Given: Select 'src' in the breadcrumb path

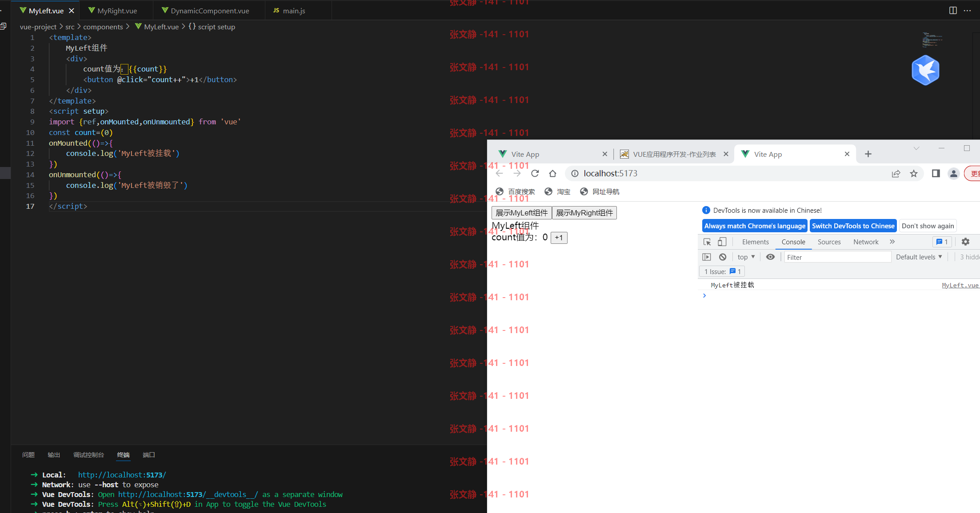Looking at the screenshot, I should (70, 27).
